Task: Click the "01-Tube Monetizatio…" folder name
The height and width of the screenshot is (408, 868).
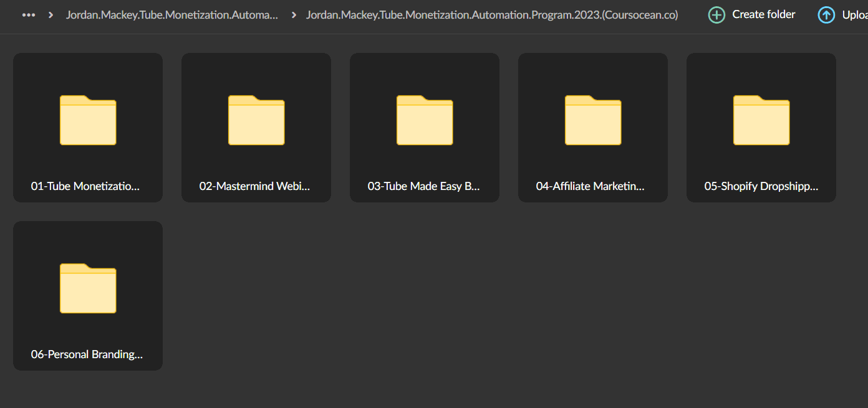Action: click(x=85, y=186)
